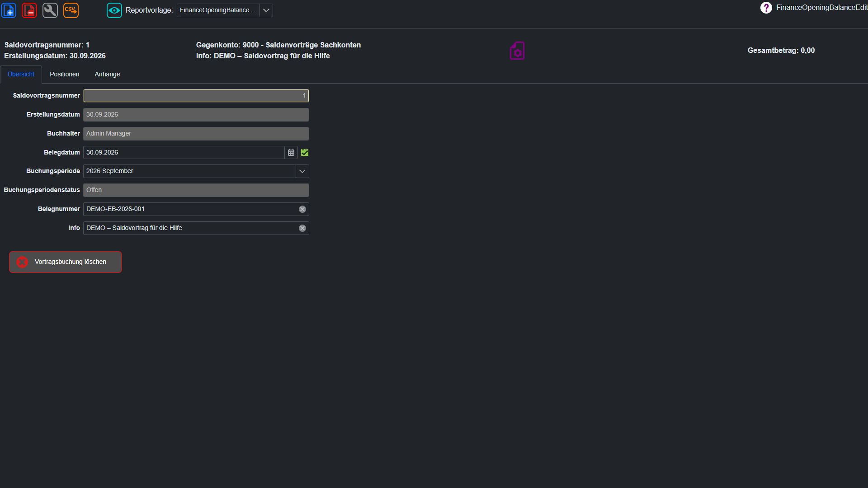The width and height of the screenshot is (868, 488).
Task: Open the Belegdatum calendar picker
Action: (291, 153)
